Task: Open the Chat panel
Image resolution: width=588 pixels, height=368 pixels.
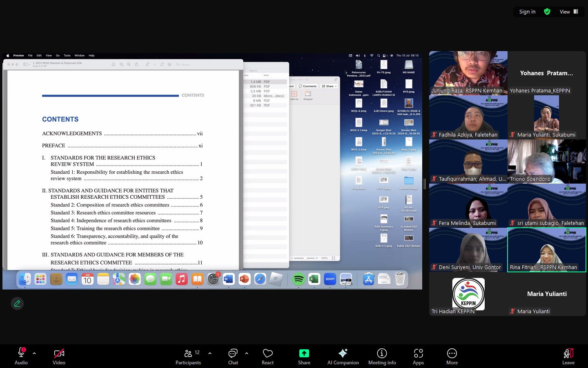Action: [x=233, y=356]
